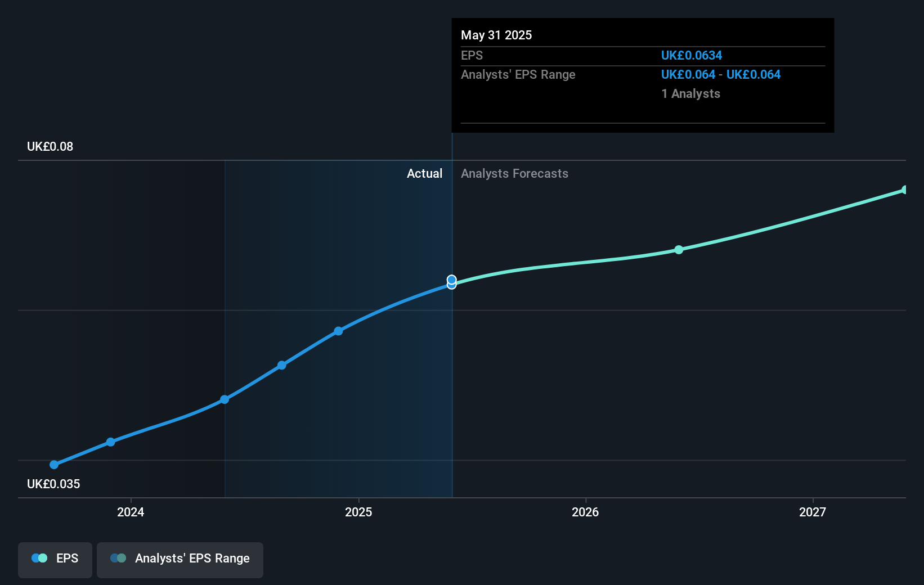Click the first blue data point at 2023 start
Viewport: 924px width, 585px height.
[53, 465]
